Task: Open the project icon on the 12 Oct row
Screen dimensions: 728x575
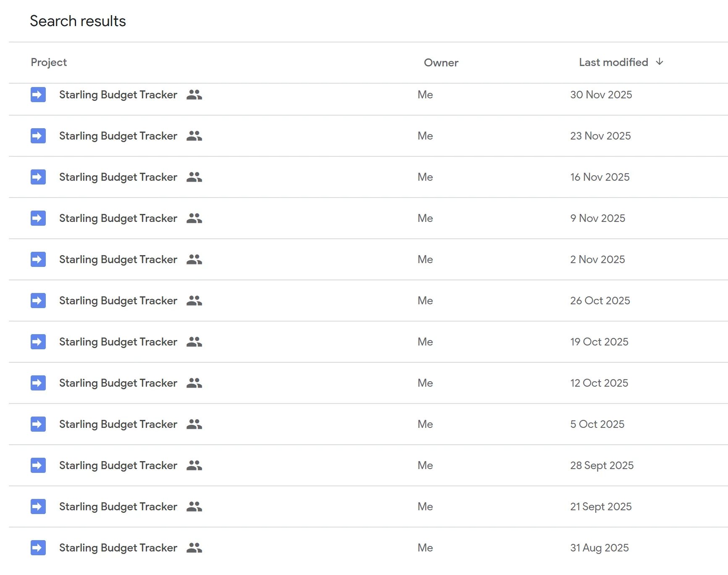Action: pyautogui.click(x=38, y=383)
